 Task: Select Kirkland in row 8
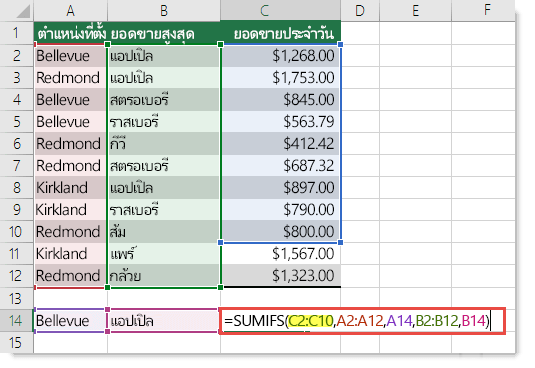click(x=71, y=188)
